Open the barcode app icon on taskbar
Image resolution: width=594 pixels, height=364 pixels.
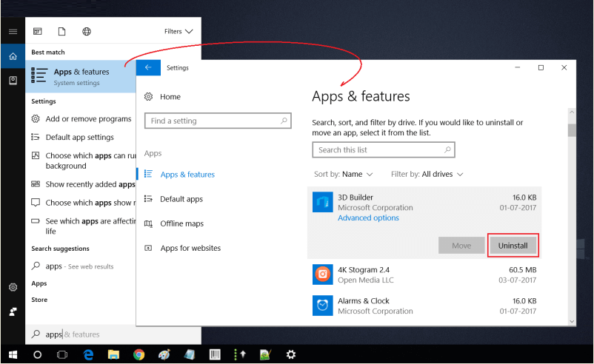[215, 354]
